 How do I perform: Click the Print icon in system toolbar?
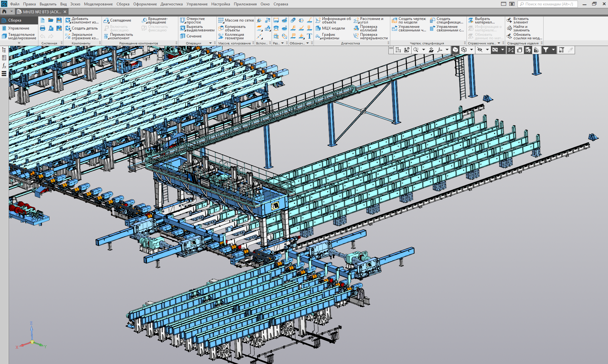coord(43,28)
